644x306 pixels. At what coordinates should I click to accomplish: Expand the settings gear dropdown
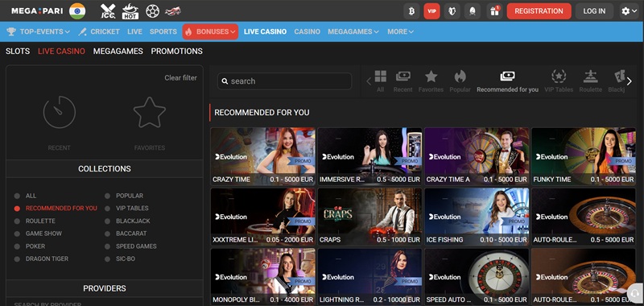[x=629, y=11]
